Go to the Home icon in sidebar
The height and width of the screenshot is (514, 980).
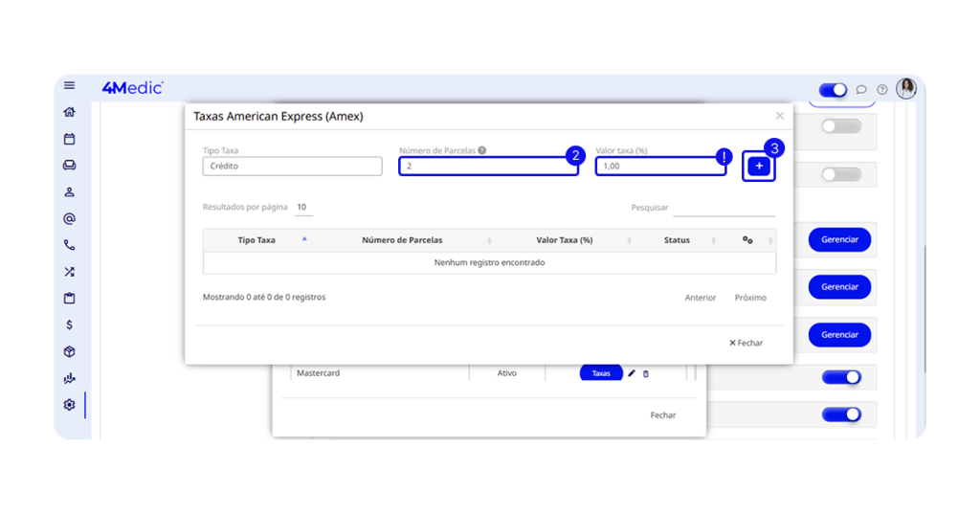69,112
